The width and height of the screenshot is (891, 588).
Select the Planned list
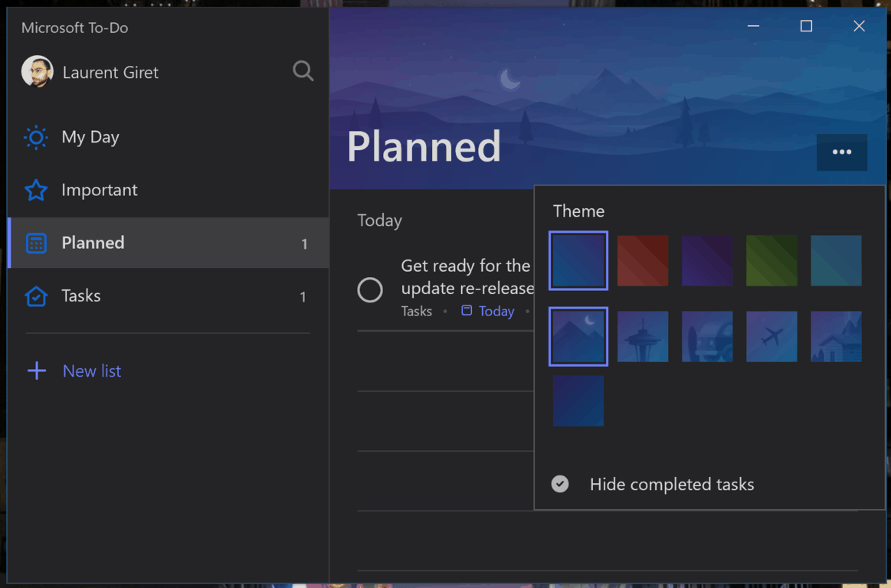(x=169, y=243)
